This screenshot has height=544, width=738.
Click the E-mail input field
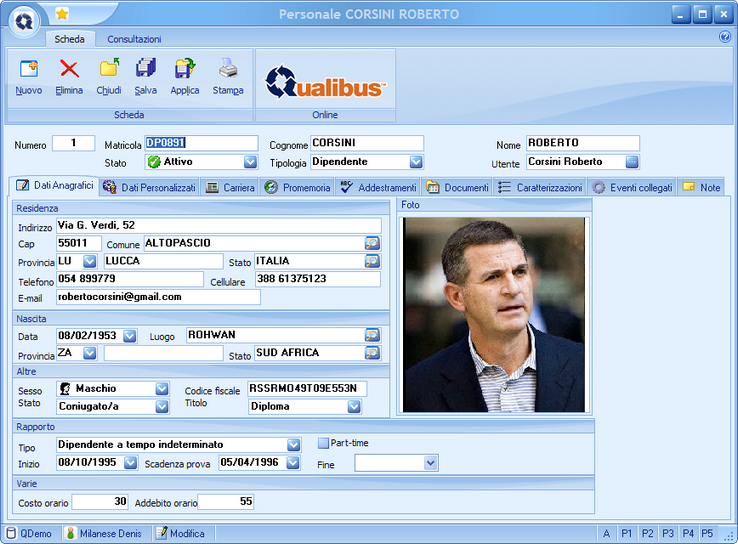click(x=157, y=297)
